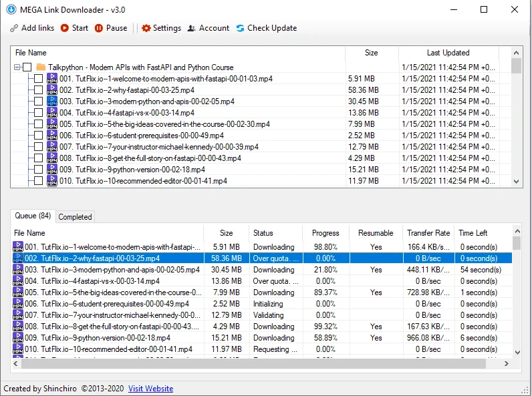Click the red Start play icon

pyautogui.click(x=64, y=28)
